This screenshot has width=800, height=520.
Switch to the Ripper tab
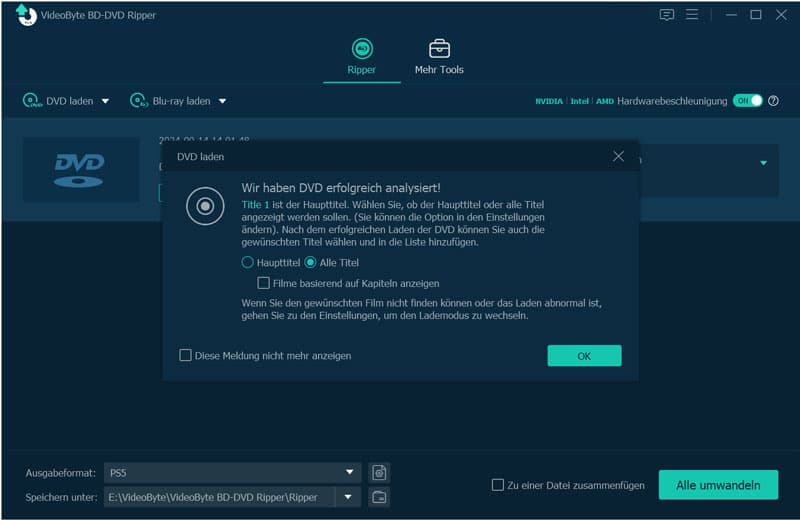click(362, 58)
